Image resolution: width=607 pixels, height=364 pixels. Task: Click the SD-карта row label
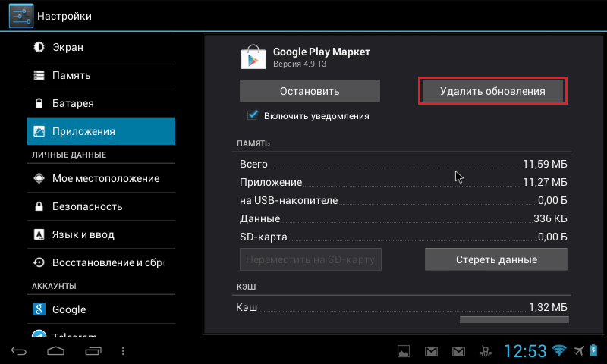point(263,237)
